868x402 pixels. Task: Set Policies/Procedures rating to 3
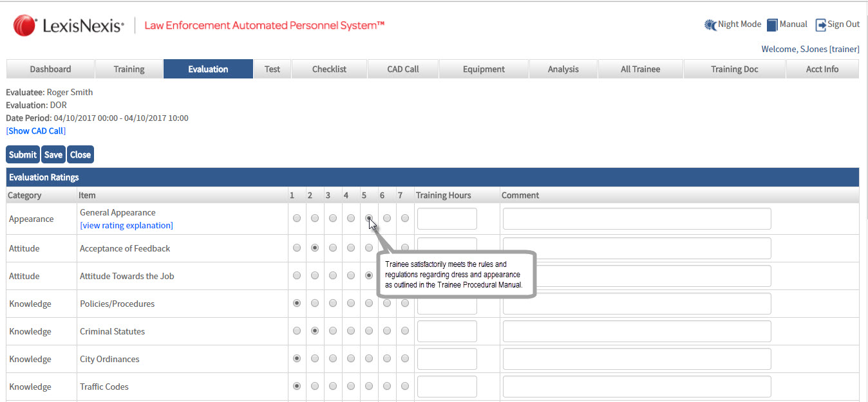[x=333, y=304]
